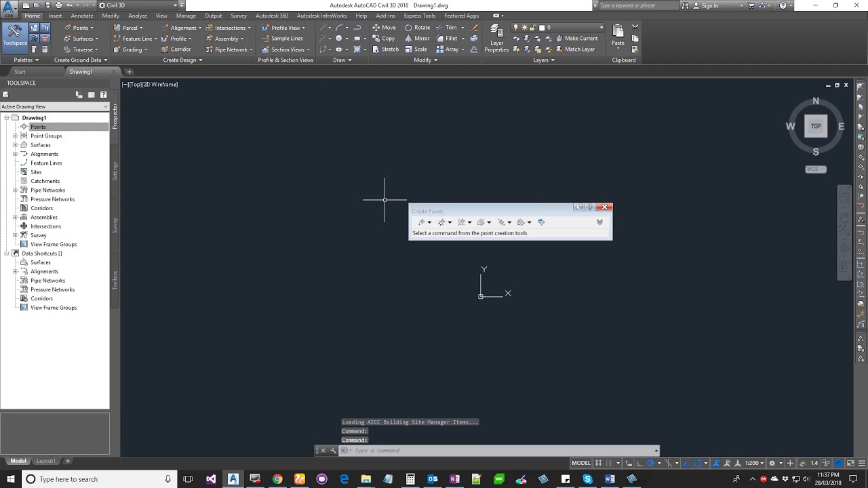This screenshot has width=868, height=488.
Task: Toggle ortho mode in status bar
Action: (x=639, y=463)
